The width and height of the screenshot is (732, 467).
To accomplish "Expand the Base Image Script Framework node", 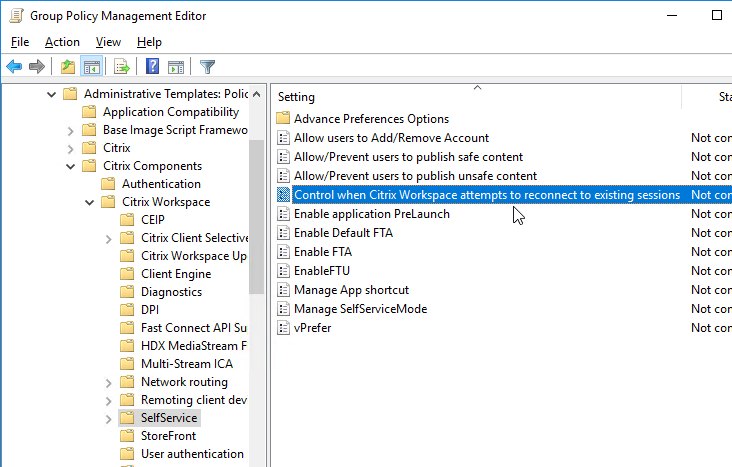I will point(70,130).
